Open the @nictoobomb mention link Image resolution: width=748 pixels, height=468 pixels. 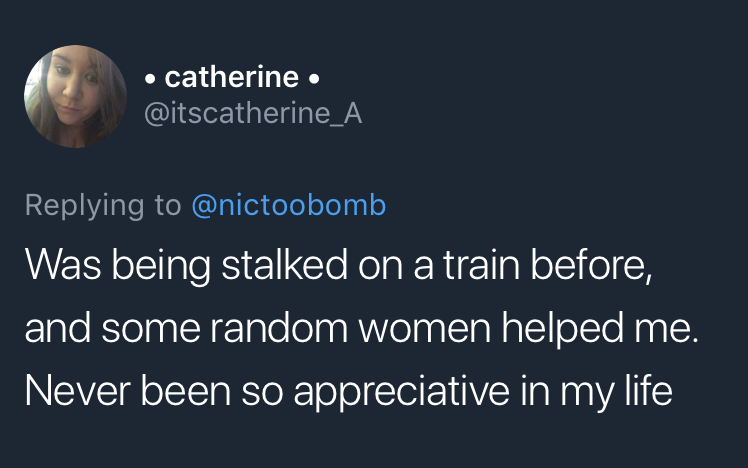tap(289, 205)
